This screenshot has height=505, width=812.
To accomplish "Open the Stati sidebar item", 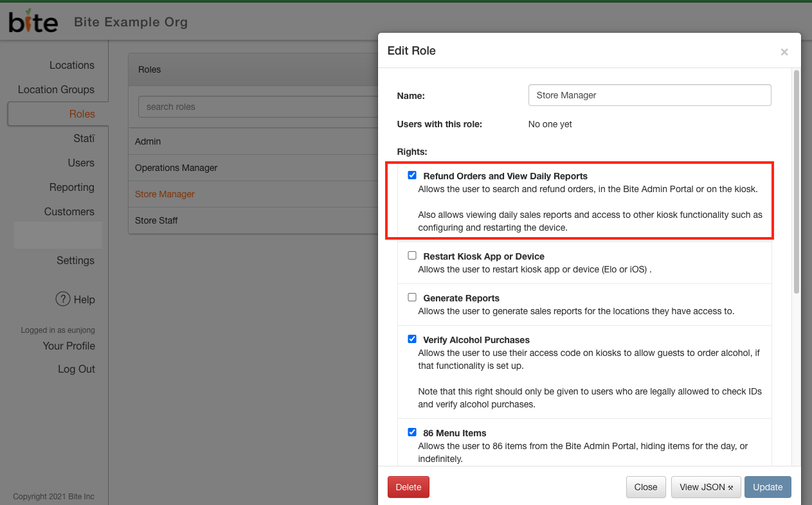I will click(x=84, y=138).
